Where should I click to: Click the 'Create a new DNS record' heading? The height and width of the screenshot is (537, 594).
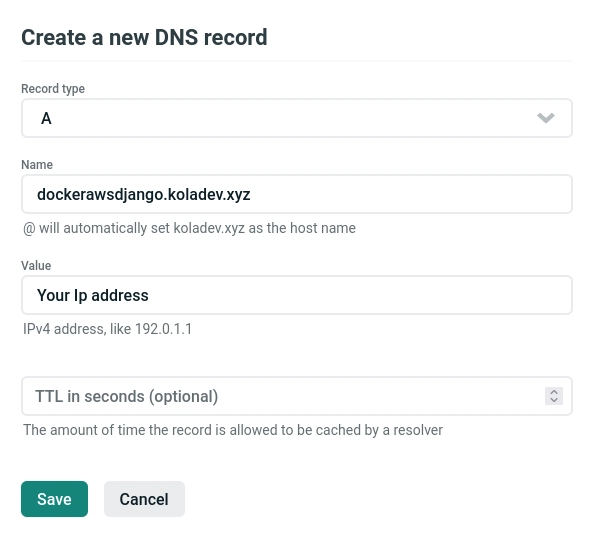click(144, 37)
